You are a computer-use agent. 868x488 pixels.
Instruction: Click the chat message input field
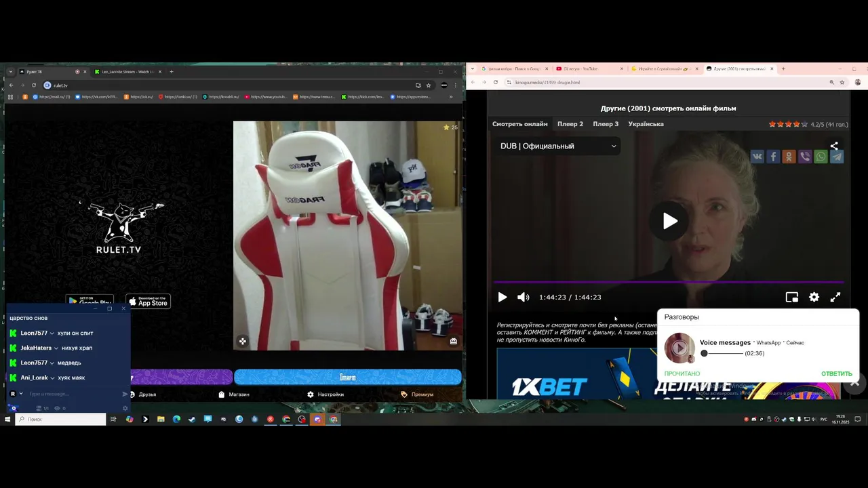(x=73, y=394)
